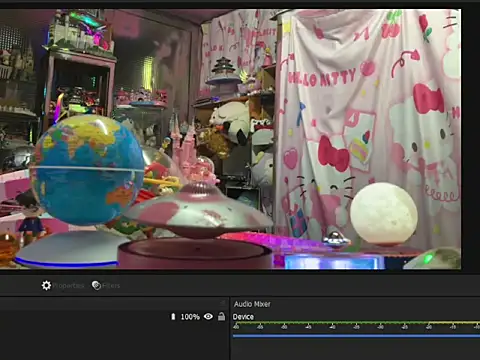Open the Filters dialog via its icon
480x360 pixels.
pyautogui.click(x=96, y=285)
